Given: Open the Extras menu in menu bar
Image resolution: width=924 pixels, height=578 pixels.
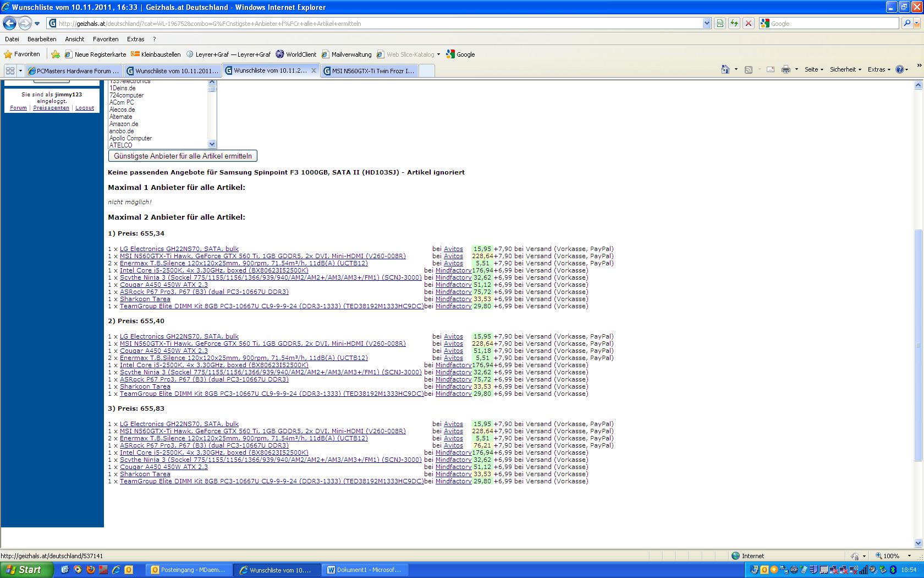Looking at the screenshot, I should pos(135,39).
